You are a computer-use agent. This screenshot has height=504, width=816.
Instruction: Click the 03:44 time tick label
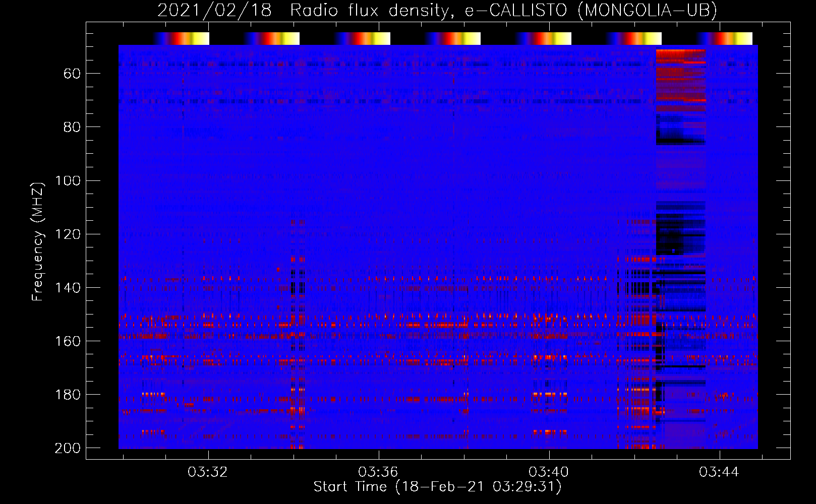(x=719, y=472)
